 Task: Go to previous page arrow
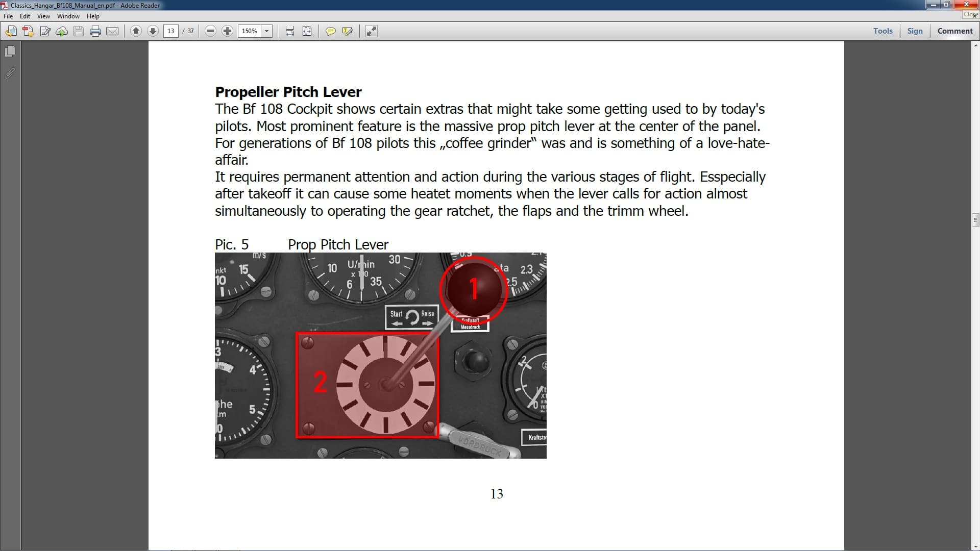[136, 31]
